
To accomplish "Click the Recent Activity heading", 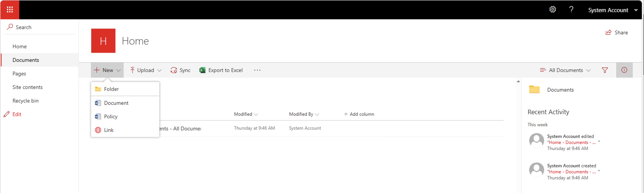I will (x=548, y=112).
